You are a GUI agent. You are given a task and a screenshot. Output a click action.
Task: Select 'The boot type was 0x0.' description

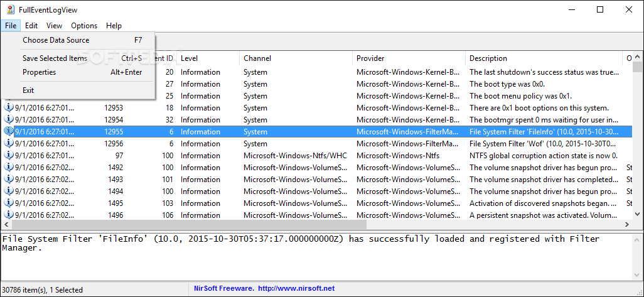(507, 84)
